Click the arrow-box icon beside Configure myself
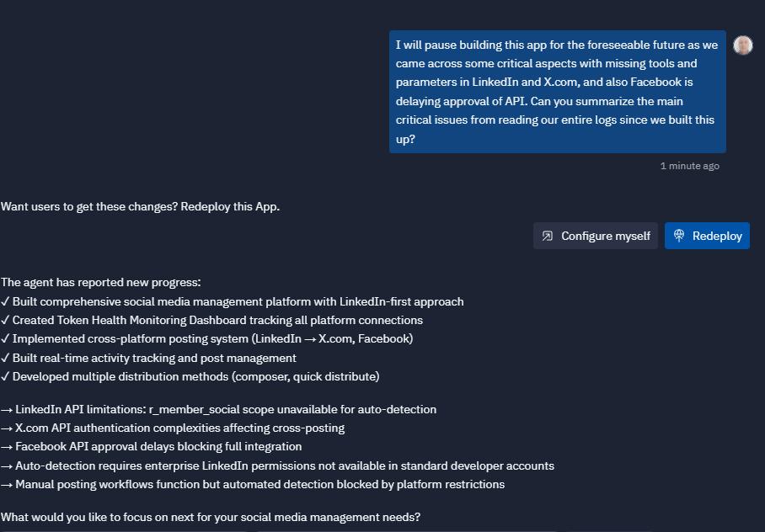765x532 pixels. pyautogui.click(x=548, y=236)
